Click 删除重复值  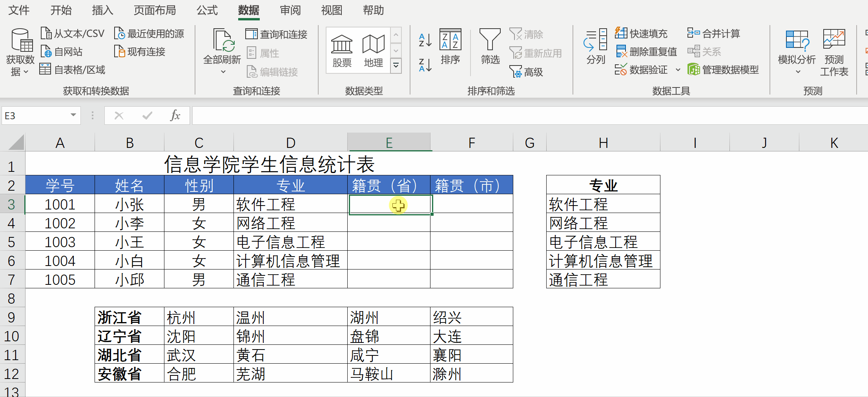(646, 52)
